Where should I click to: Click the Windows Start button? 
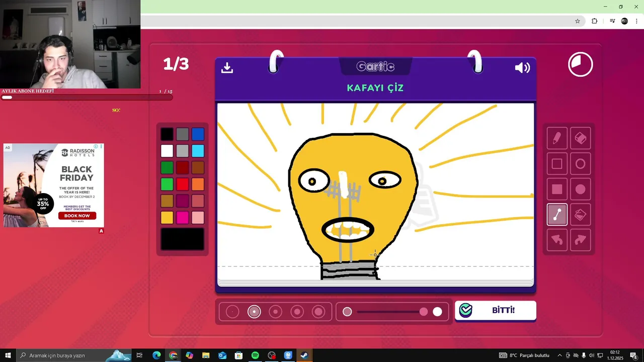[7, 355]
